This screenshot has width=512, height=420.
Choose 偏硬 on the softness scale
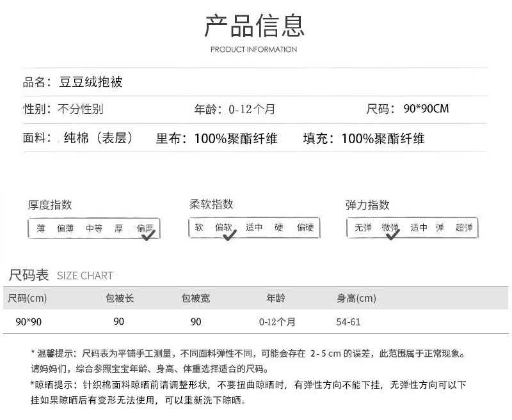click(x=305, y=227)
